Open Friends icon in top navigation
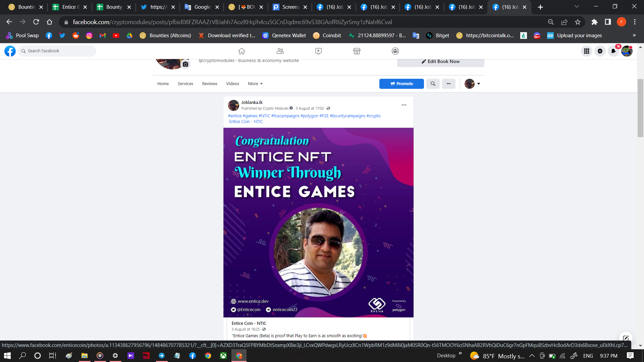 point(280,51)
